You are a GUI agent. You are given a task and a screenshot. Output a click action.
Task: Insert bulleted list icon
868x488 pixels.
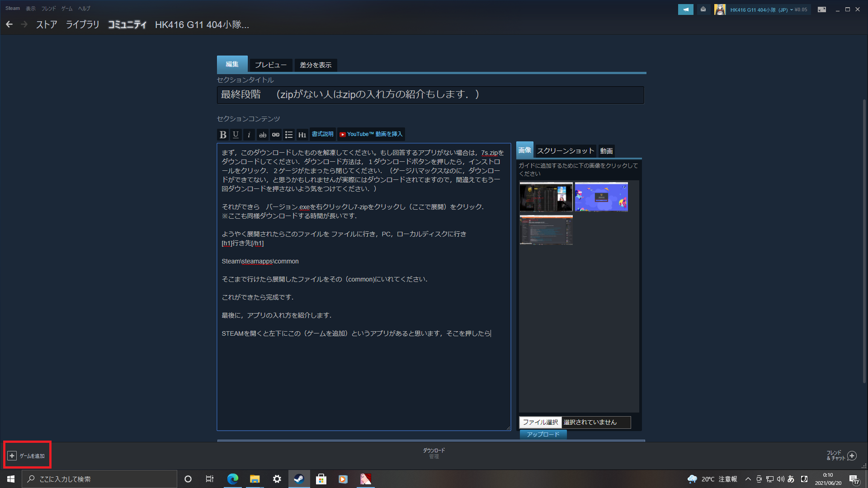point(289,135)
